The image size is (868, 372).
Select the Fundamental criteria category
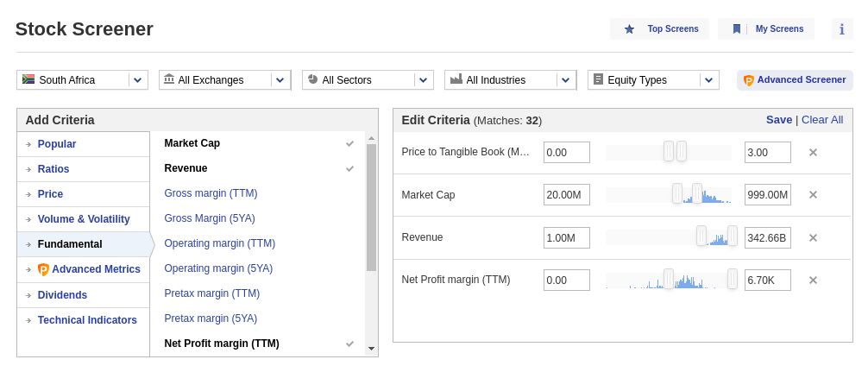tap(84, 244)
